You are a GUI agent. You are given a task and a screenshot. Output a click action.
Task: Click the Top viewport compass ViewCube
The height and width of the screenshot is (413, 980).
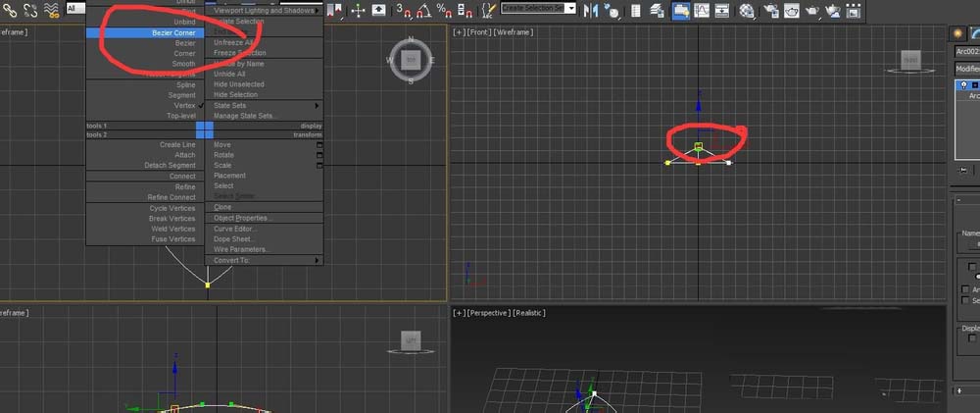pos(411,60)
